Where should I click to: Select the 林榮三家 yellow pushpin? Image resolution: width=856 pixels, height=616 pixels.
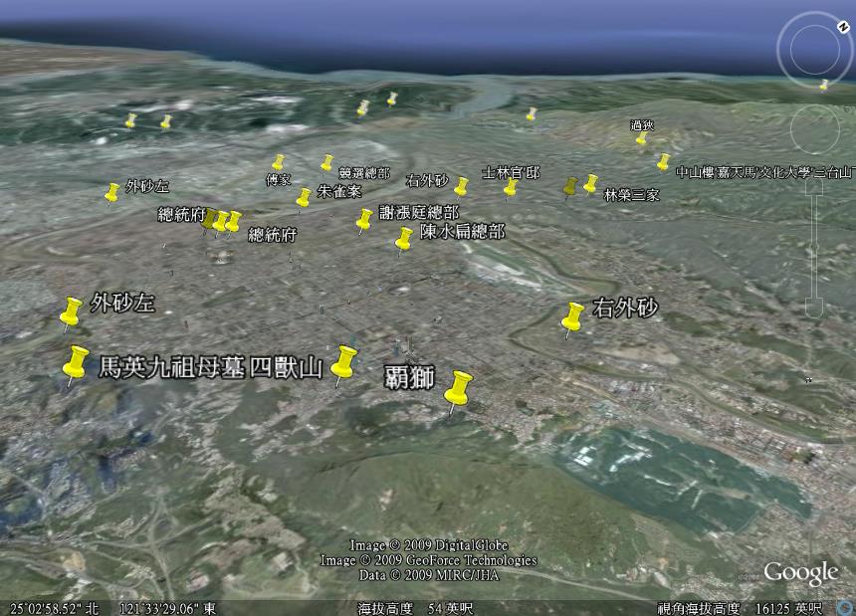(x=590, y=184)
